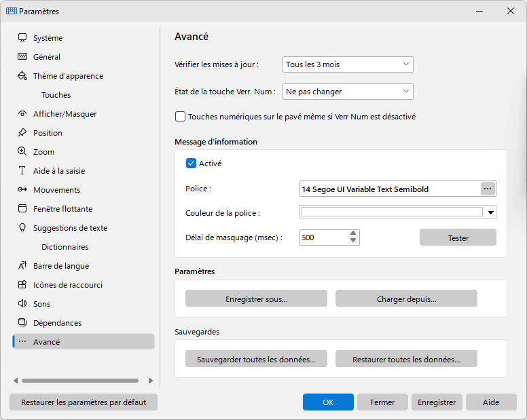Screen dimensions: 527x420
Task: Minimize the Paramètres window
Action: 479,11
